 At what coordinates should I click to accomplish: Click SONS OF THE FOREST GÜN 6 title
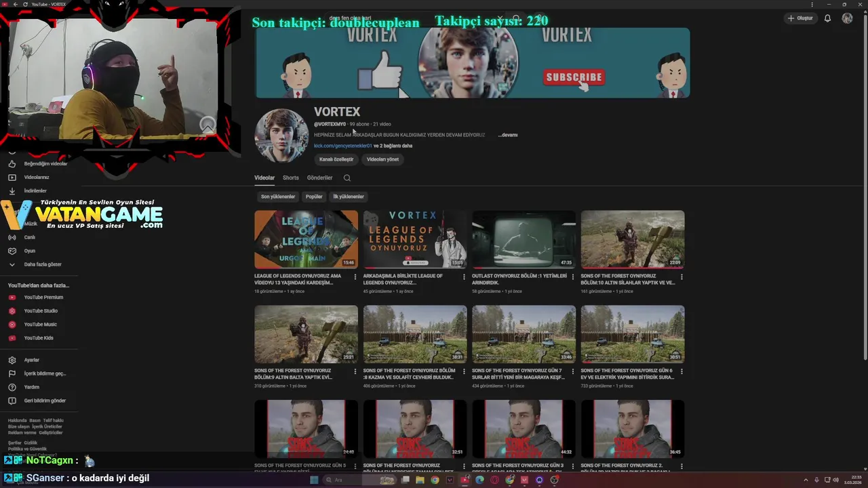coord(627,374)
